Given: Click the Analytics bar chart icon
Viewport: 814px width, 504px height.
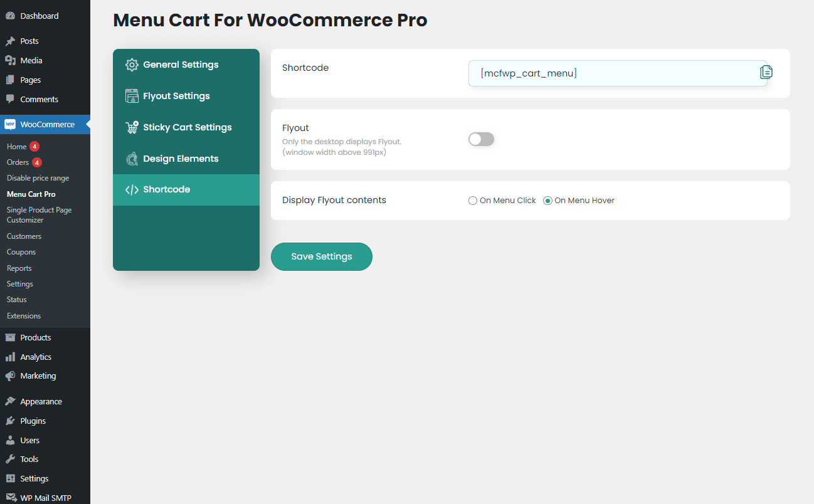Looking at the screenshot, I should (x=10, y=357).
